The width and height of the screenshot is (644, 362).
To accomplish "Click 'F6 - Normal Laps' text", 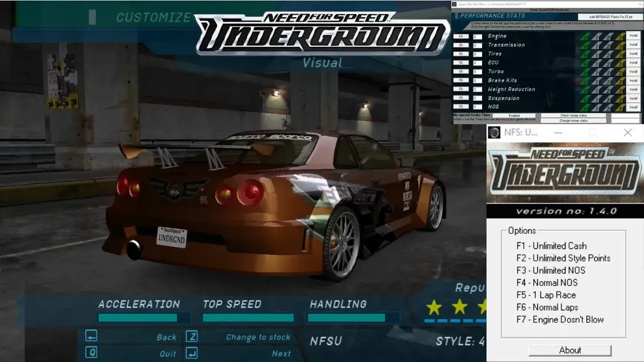I will click(x=547, y=307).
